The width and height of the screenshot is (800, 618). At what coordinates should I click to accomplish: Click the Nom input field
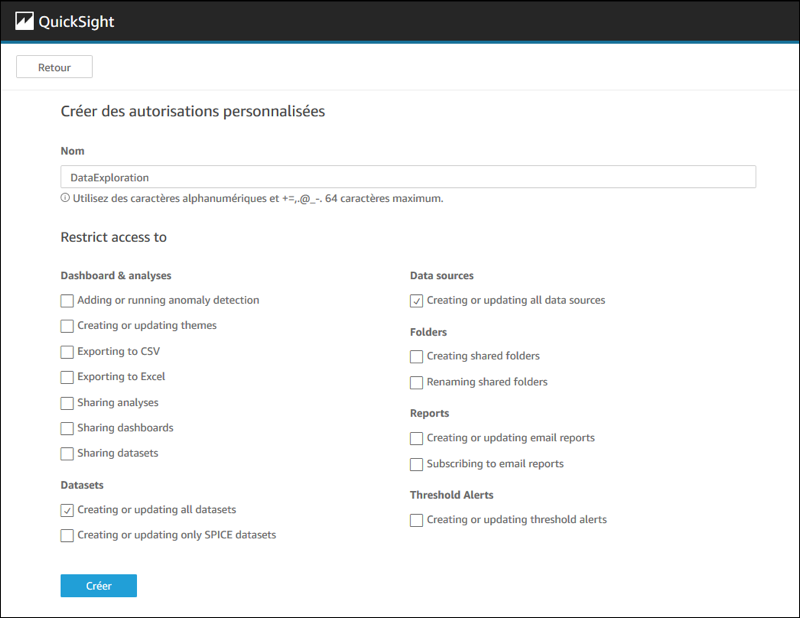408,177
